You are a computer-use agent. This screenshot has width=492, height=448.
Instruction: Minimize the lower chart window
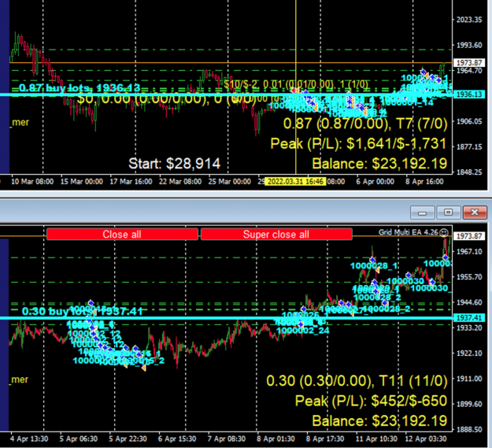(x=423, y=213)
